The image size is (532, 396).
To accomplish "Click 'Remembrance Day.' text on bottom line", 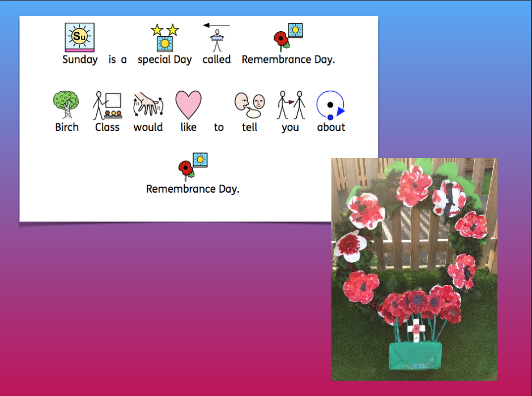I will pyautogui.click(x=193, y=189).
